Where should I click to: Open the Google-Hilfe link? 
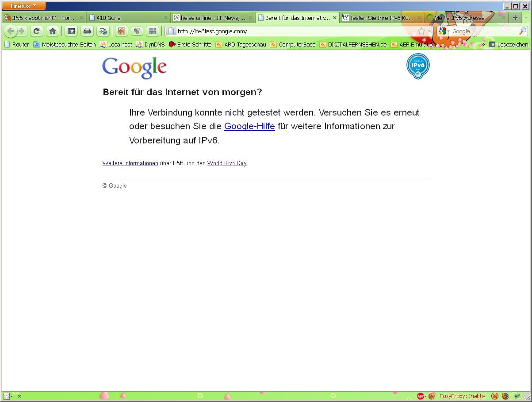click(x=249, y=126)
